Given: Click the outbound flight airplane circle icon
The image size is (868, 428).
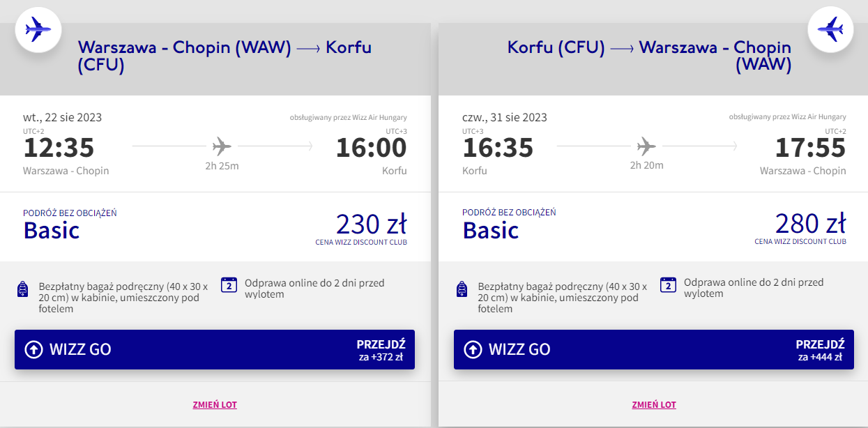Looking at the screenshot, I should [38, 29].
